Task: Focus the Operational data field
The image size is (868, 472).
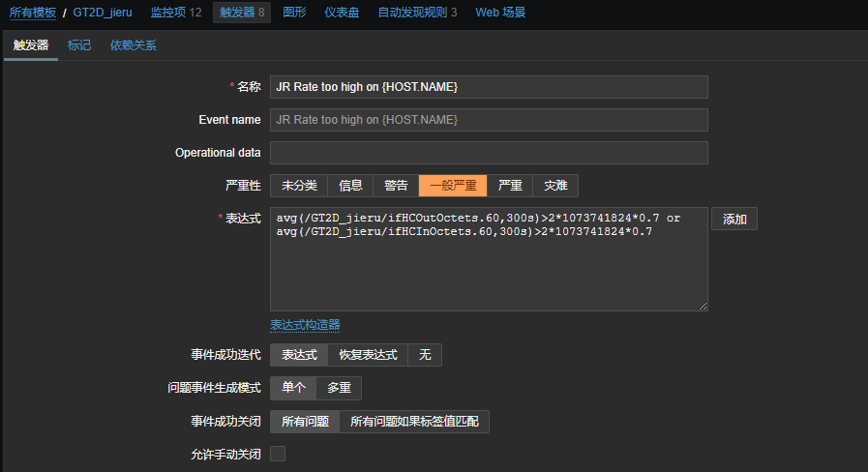Action: click(x=489, y=153)
